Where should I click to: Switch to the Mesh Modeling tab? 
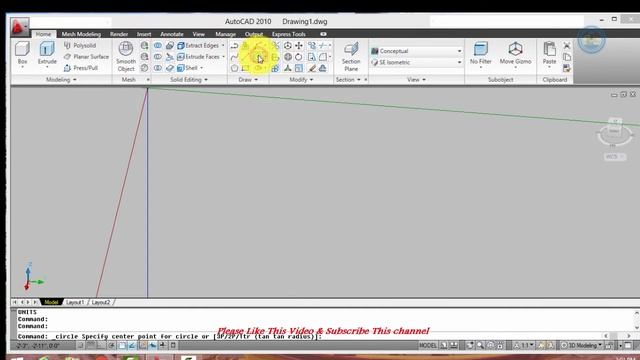coord(81,34)
